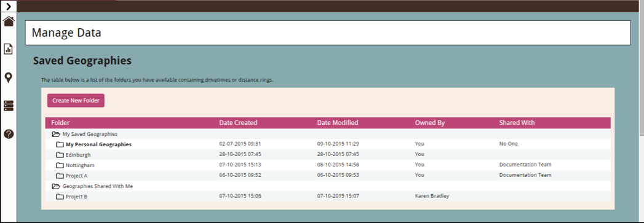
Task: Click the folder icon beside Edinburgh
Action: [60, 155]
